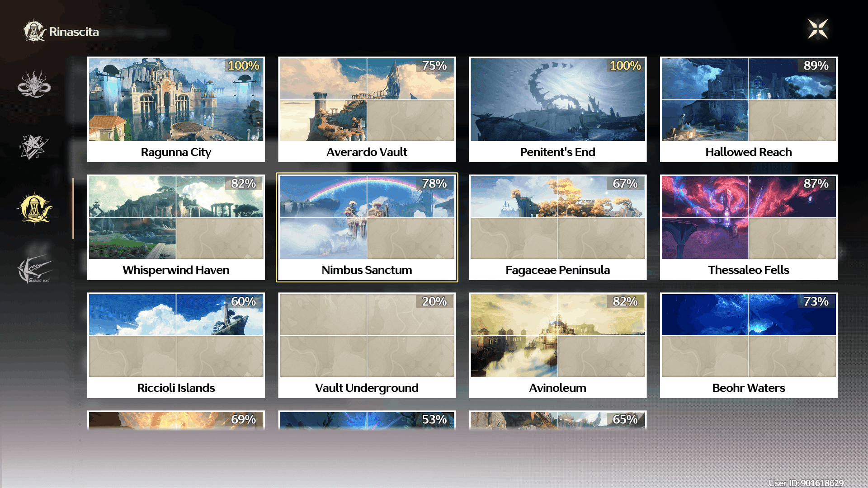868x488 pixels.
Task: Close the exploration progress screen with the X icon
Action: point(818,29)
